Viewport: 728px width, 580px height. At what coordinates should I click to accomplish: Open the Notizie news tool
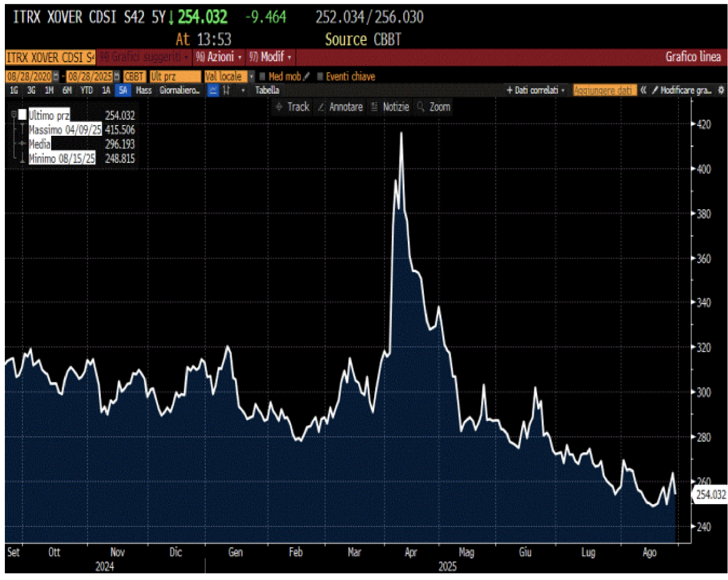[390, 107]
